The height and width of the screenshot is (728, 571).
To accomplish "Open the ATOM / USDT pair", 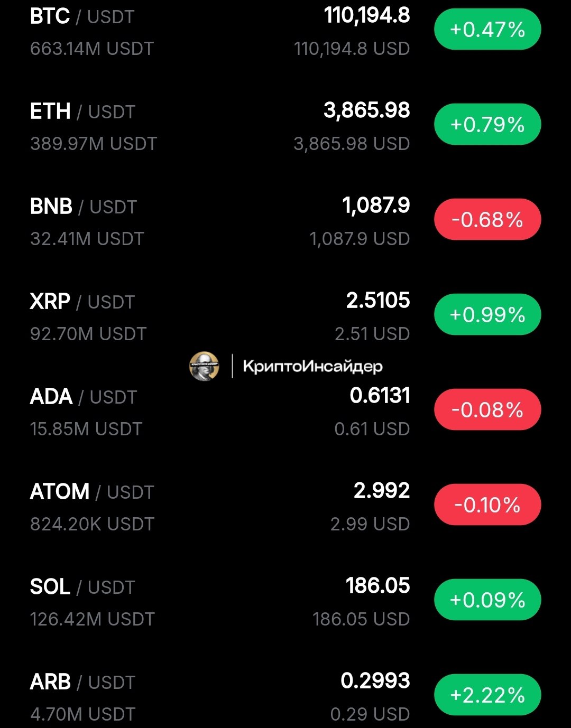I will click(91, 492).
